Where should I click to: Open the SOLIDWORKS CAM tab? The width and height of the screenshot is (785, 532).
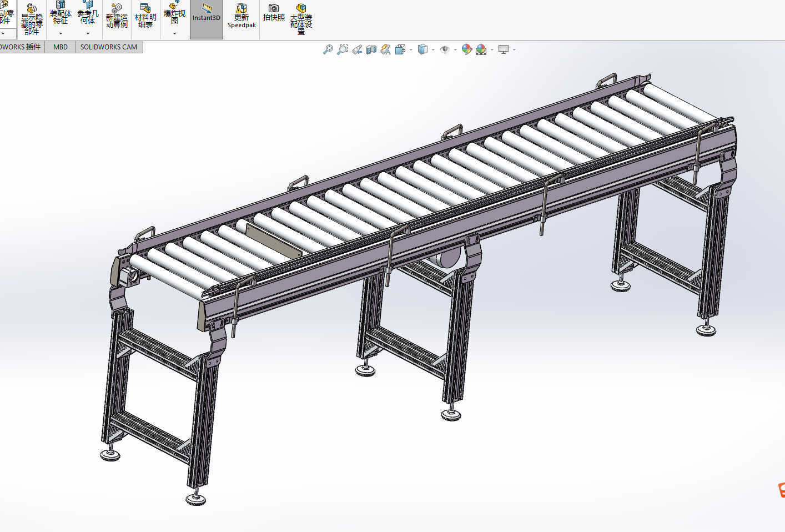(x=109, y=47)
